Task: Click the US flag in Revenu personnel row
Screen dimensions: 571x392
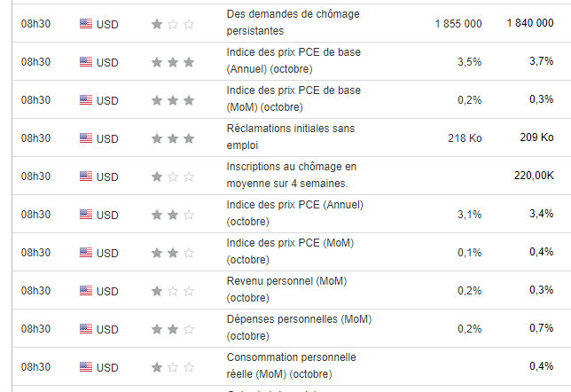Action: [86, 291]
